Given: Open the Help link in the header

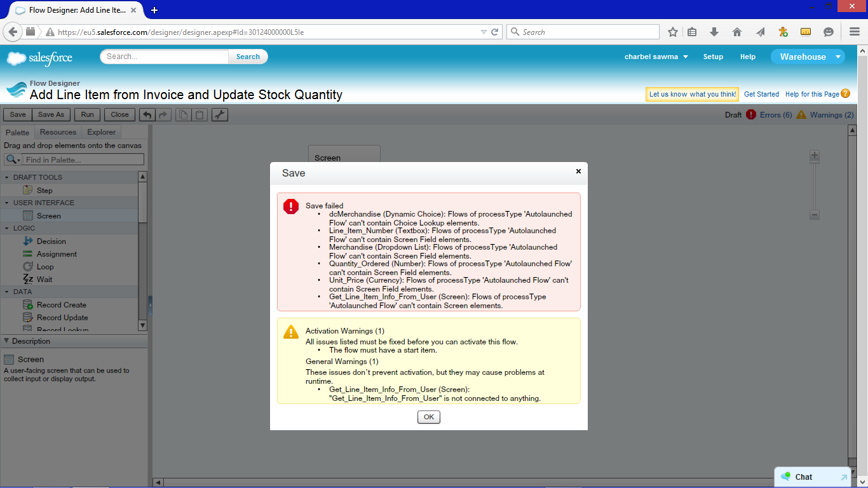Looking at the screenshot, I should [748, 57].
